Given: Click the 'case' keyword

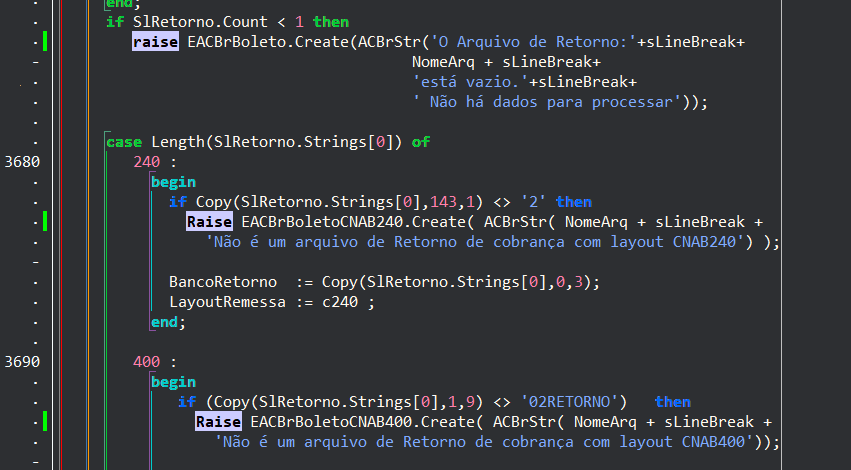Looking at the screenshot, I should (x=124, y=142).
